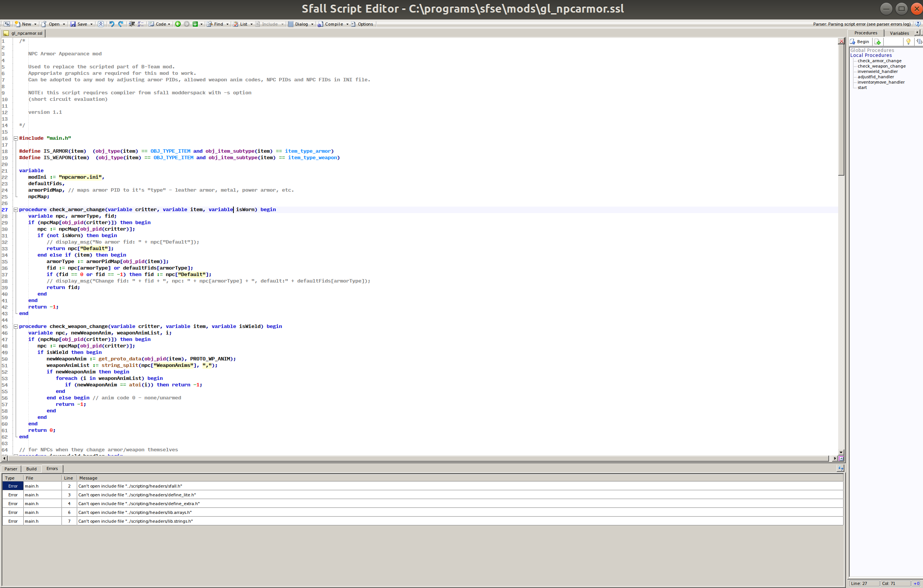Expand the Save dropdown arrow
Image resolution: width=923 pixels, height=588 pixels.
pyautogui.click(x=91, y=24)
